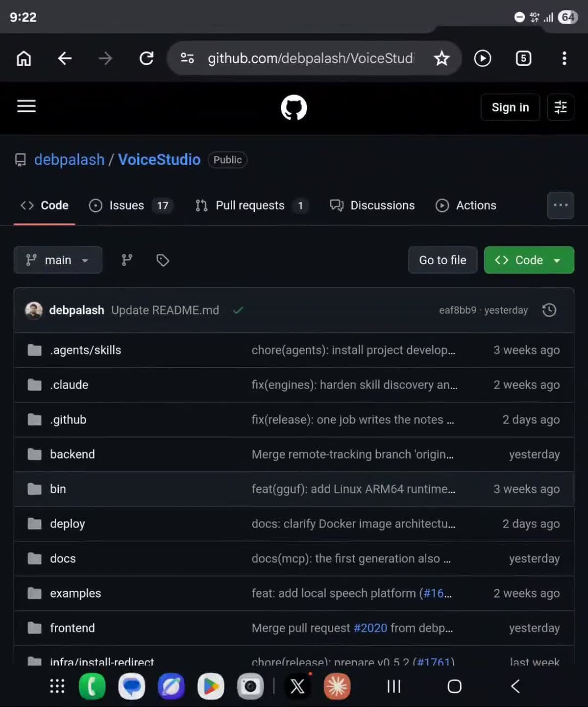
Task: Open the bin folder
Action: point(58,489)
